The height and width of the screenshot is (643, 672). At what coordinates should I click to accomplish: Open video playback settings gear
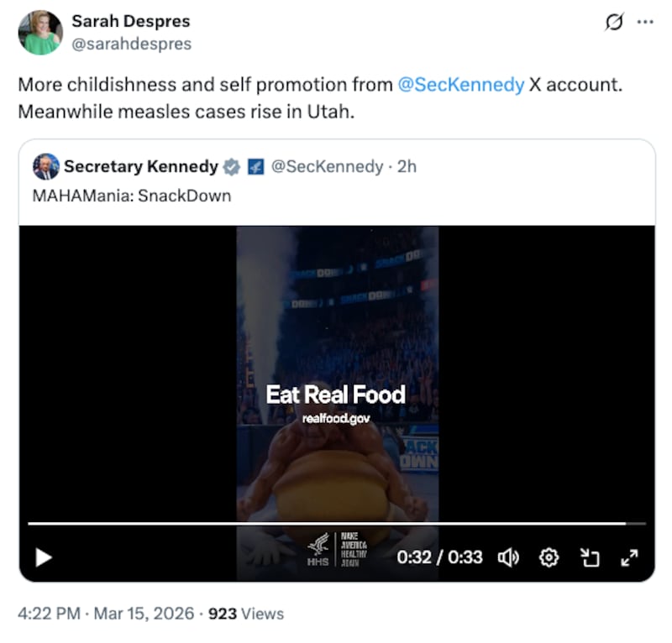click(x=549, y=557)
